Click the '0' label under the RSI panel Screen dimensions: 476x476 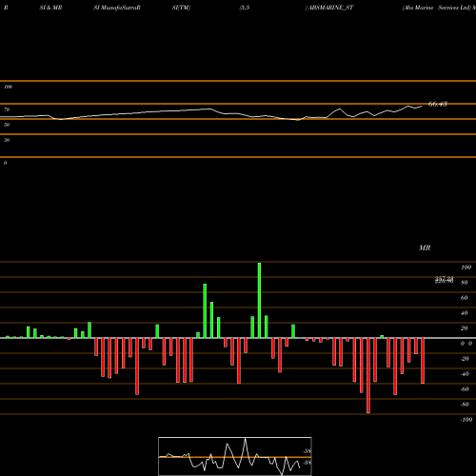pyautogui.click(x=5, y=163)
